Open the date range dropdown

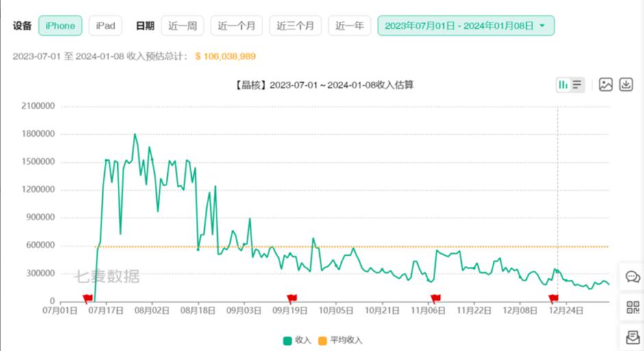(465, 26)
